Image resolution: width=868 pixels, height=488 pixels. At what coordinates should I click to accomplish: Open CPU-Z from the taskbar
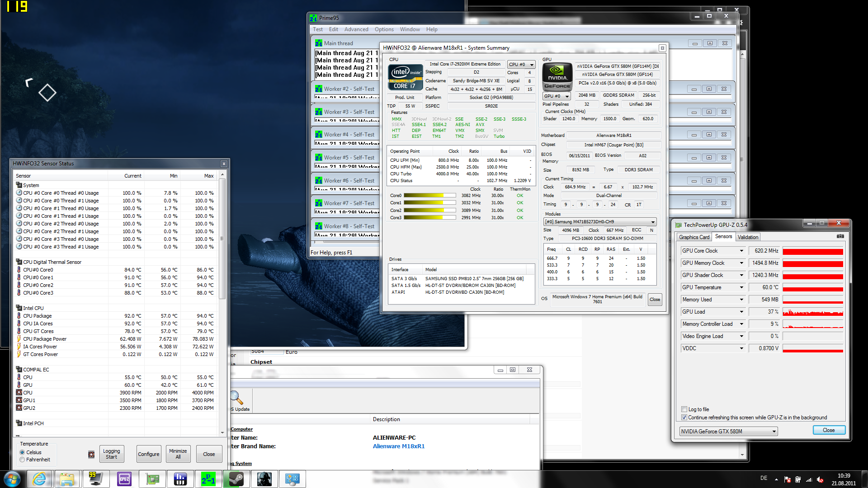tap(124, 479)
